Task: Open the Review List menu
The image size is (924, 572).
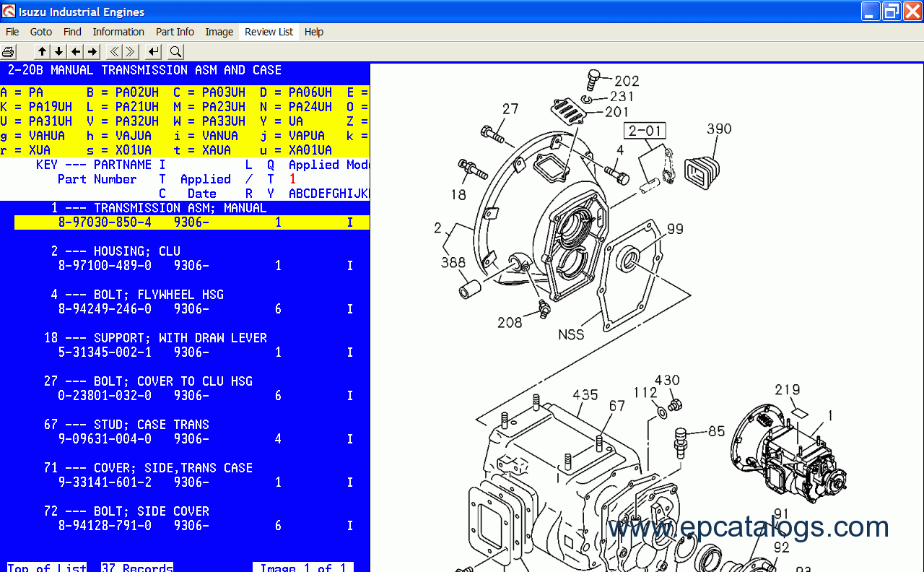Action: (269, 32)
